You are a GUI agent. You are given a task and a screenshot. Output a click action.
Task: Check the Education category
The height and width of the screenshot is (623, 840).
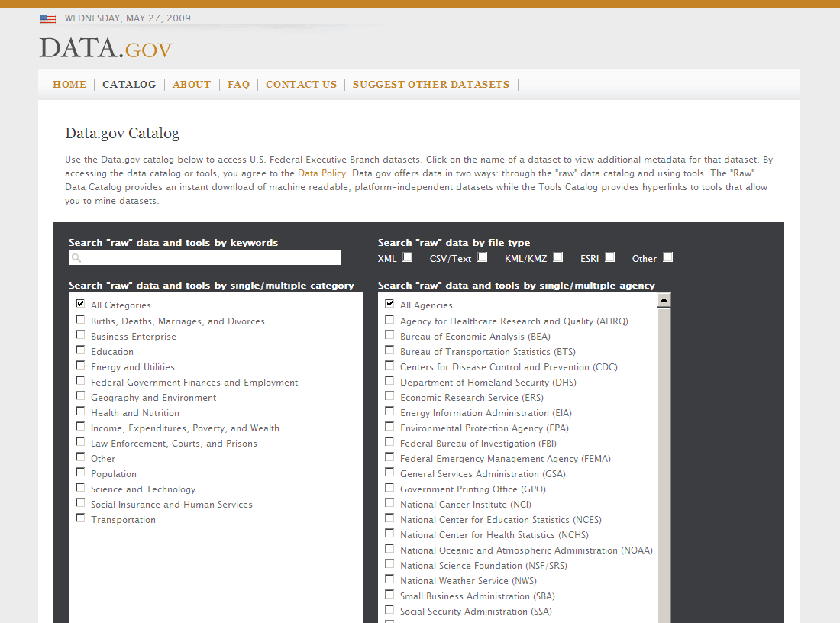80,350
